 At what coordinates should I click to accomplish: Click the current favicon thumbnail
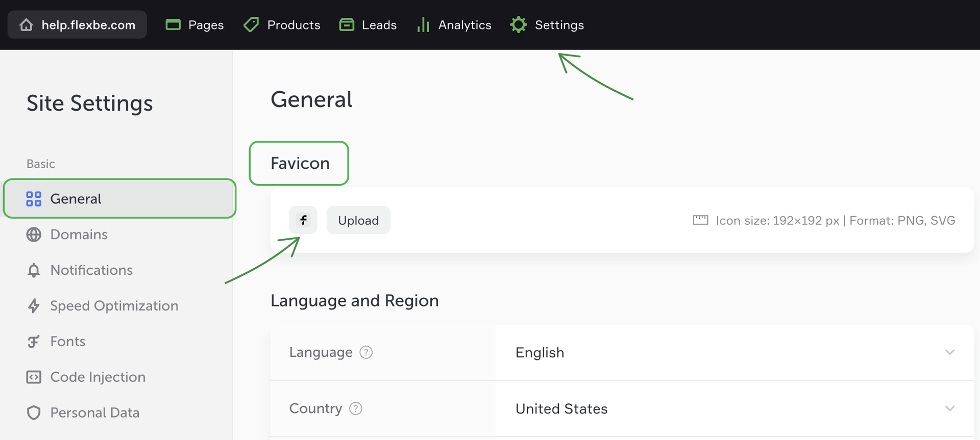(303, 220)
